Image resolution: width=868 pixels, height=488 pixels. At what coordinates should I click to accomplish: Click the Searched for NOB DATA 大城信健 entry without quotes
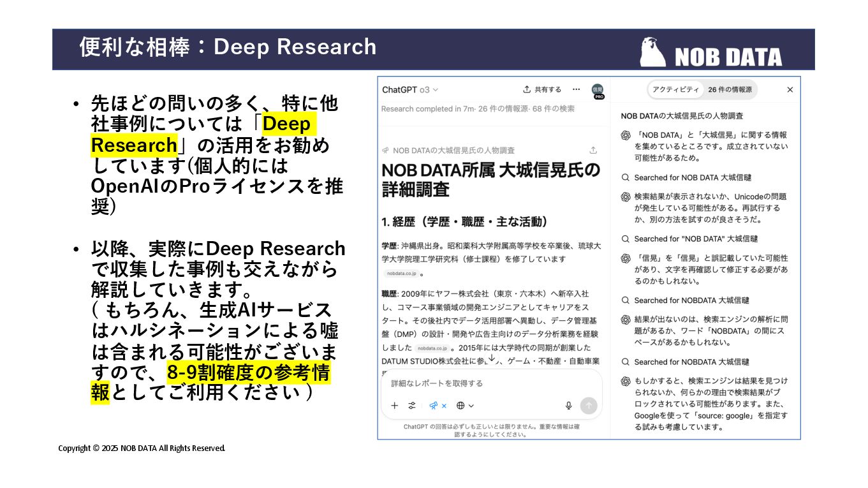coord(686,177)
